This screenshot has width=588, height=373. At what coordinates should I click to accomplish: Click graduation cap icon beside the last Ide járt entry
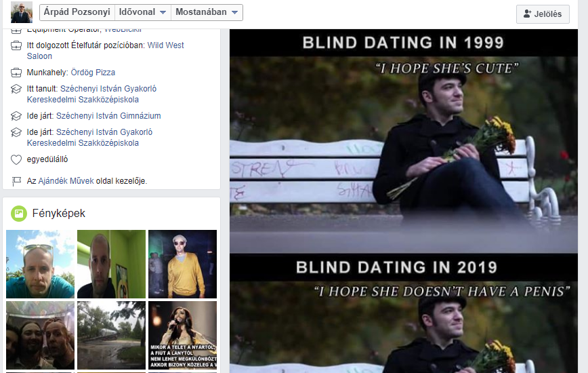(16, 132)
